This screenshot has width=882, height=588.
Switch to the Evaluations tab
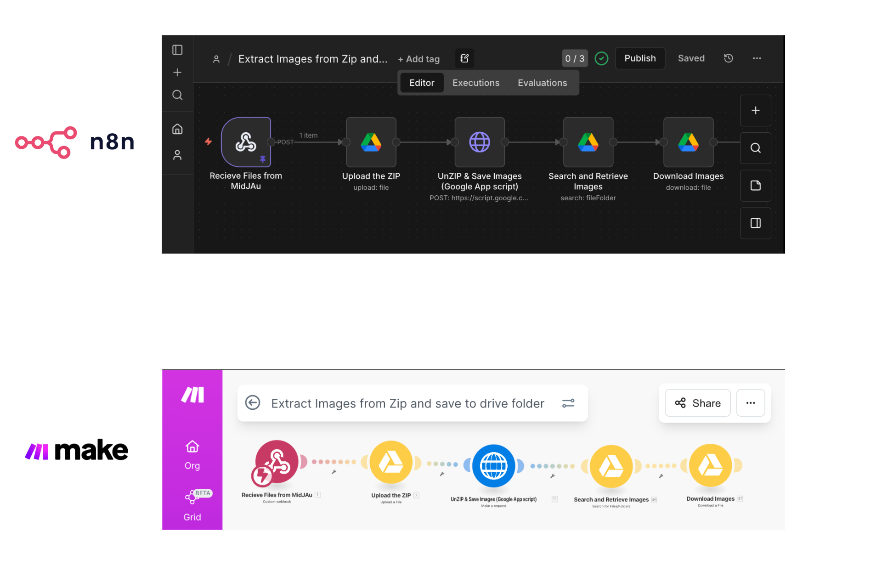(x=542, y=83)
